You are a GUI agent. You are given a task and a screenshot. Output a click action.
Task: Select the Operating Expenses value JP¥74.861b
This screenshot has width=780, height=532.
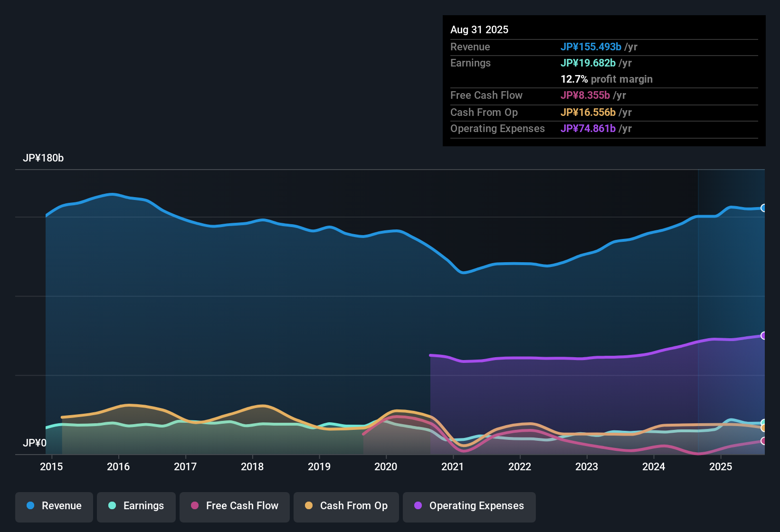pyautogui.click(x=588, y=129)
